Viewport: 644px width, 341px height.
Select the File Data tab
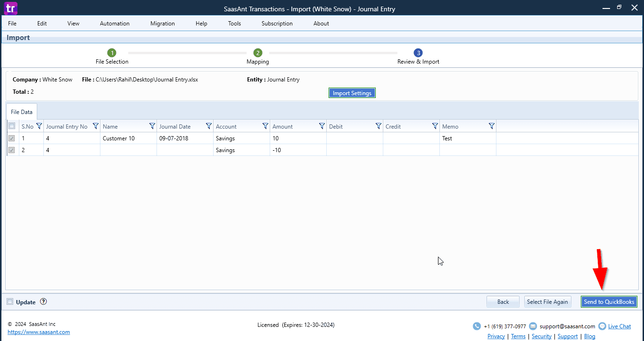(22, 112)
